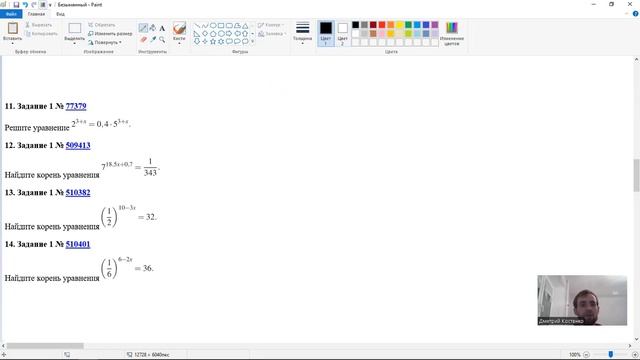Image resolution: width=640 pixels, height=360 pixels.
Task: Open Customize Quick Access Toolbar arrow
Action: tap(50, 5)
